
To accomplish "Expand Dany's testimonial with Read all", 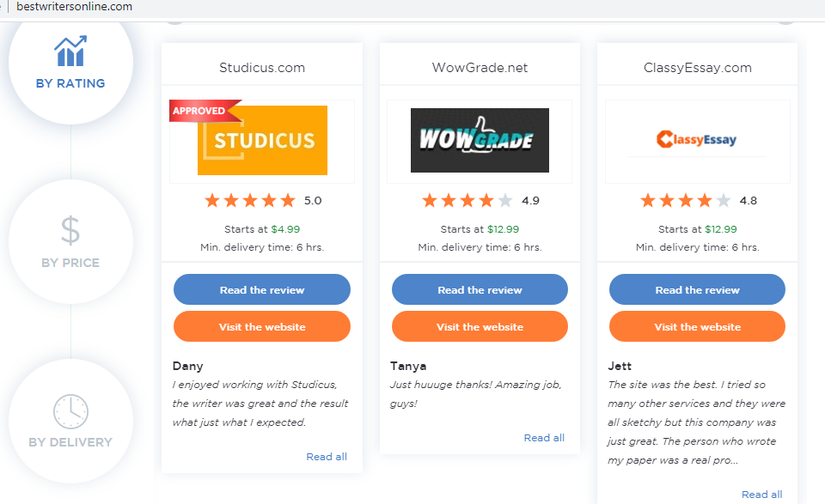I will coord(327,457).
